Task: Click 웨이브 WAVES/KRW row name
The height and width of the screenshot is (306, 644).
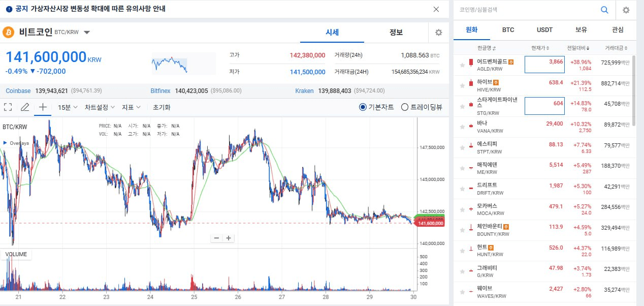Action: [492, 292]
